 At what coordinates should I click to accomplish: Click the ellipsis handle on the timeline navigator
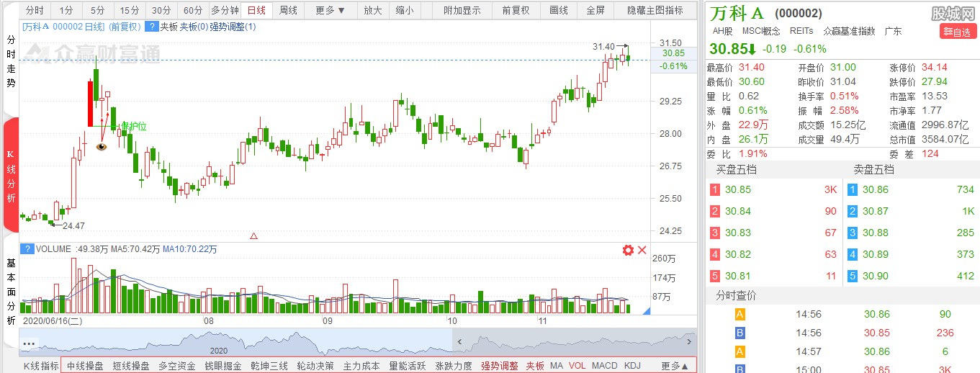point(29,344)
